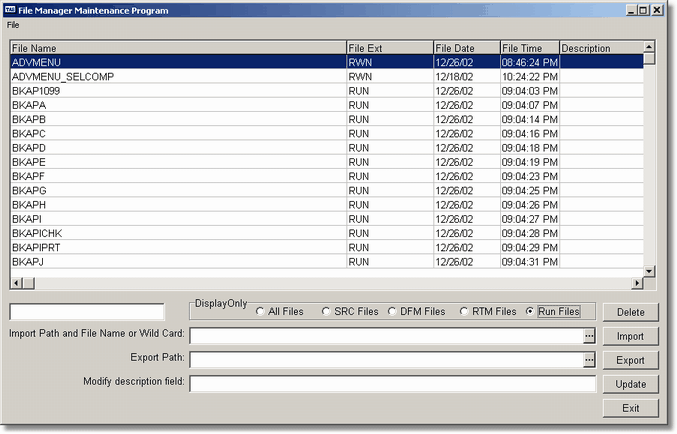The image size is (677, 434).
Task: Click the search box left of DisplayOnly
Action: click(87, 312)
